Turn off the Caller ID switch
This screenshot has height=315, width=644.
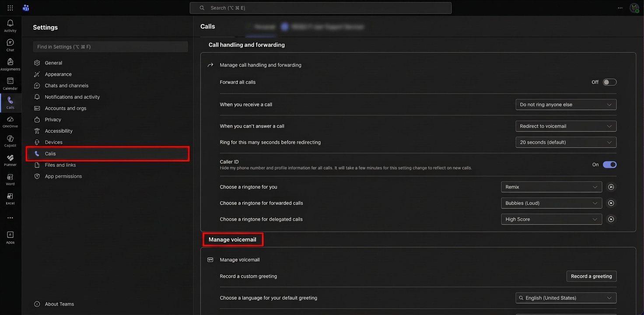point(609,164)
